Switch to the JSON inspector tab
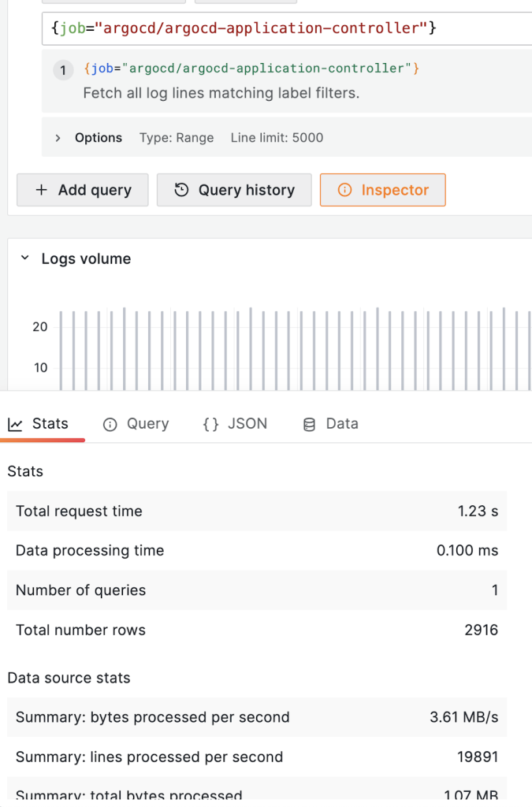The image size is (532, 807). [247, 424]
